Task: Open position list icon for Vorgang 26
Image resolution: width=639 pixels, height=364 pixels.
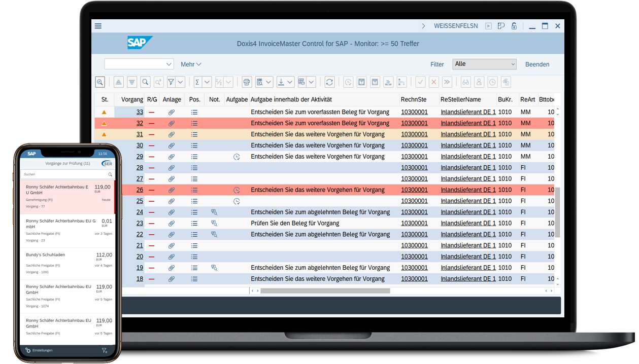Action: [x=194, y=190]
